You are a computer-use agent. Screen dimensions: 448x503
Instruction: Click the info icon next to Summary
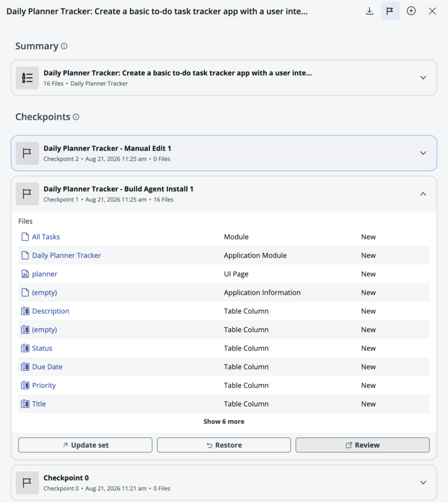coord(64,46)
